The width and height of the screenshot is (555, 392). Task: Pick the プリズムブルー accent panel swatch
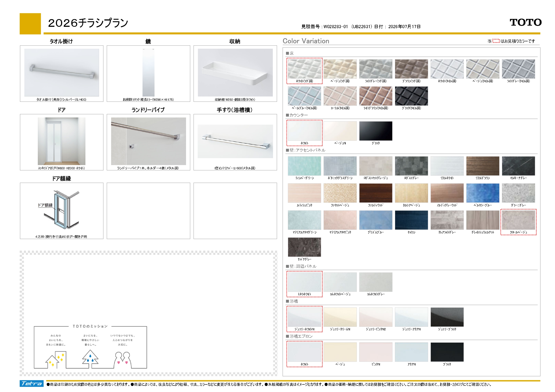click(376, 220)
